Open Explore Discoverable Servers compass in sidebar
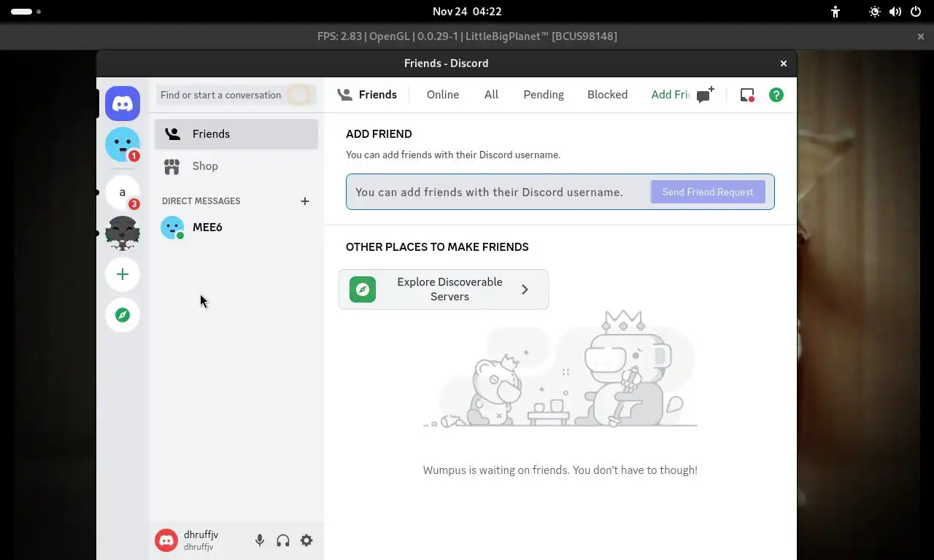This screenshot has height=560, width=934. pos(123,315)
